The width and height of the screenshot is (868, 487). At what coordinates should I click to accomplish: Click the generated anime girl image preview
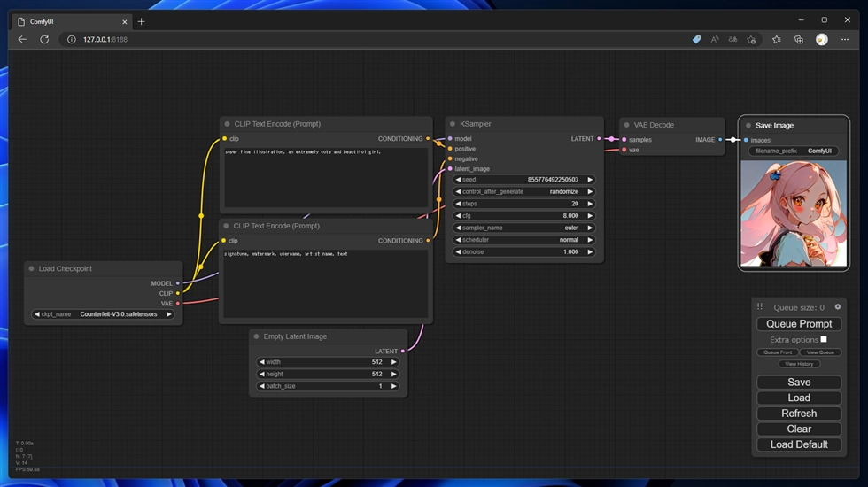[793, 213]
